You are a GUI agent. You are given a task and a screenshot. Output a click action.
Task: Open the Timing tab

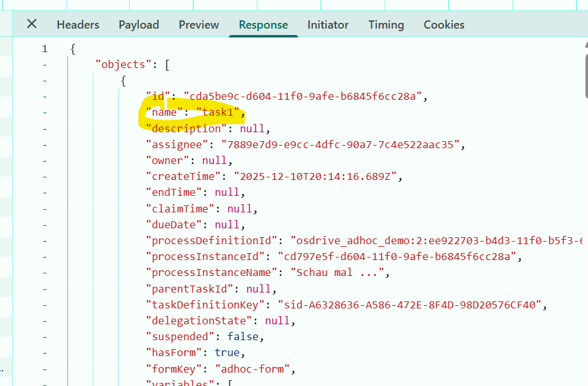tap(386, 25)
